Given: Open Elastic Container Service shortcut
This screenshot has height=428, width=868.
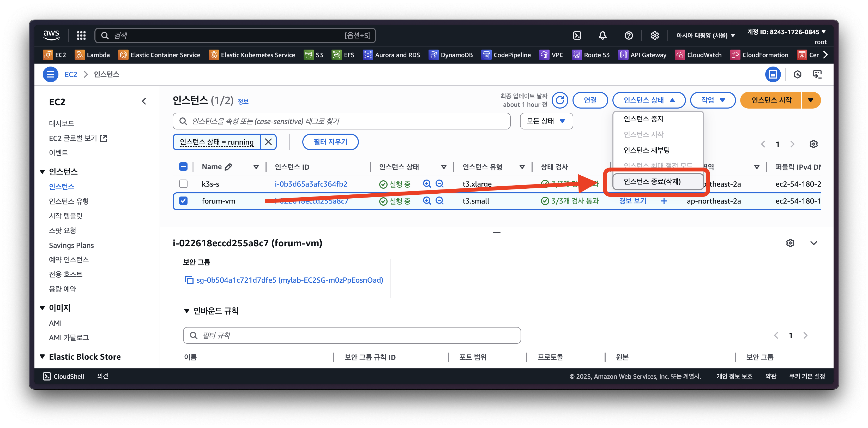Looking at the screenshot, I should tap(159, 55).
